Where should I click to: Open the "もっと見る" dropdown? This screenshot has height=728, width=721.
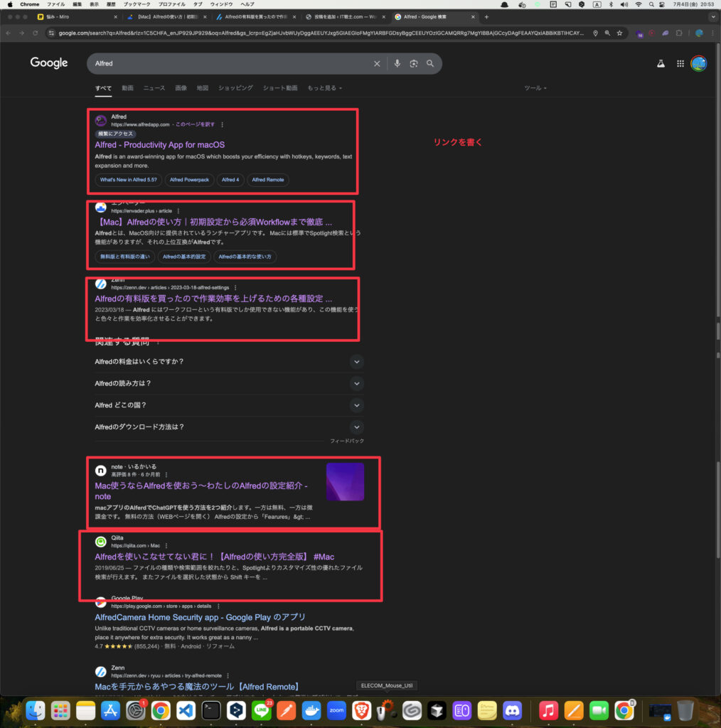tap(324, 88)
